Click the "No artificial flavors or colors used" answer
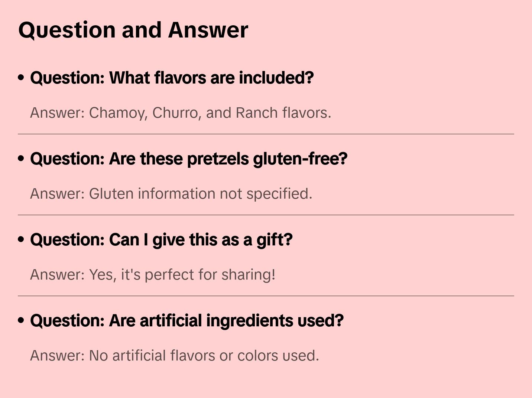Screen dimensions: 532x398 pos(175,356)
